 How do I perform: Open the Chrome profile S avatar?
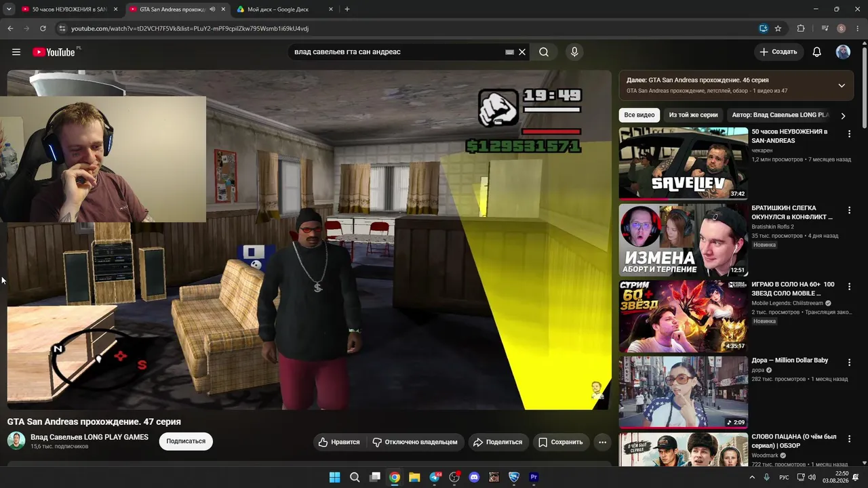click(x=841, y=28)
